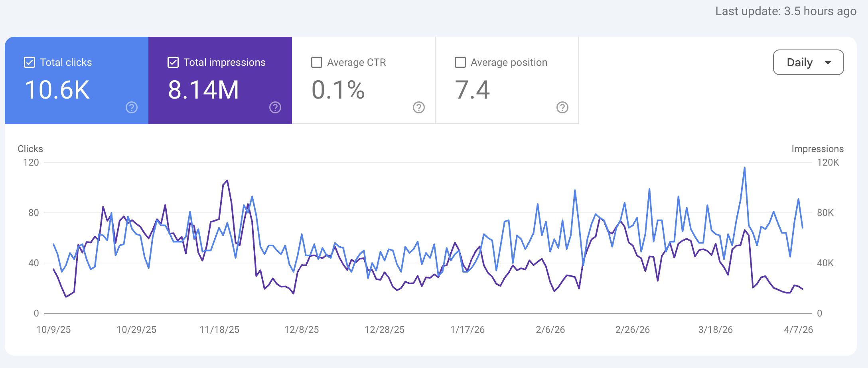
Task: Change Daily to another time grouping
Action: pyautogui.click(x=808, y=62)
